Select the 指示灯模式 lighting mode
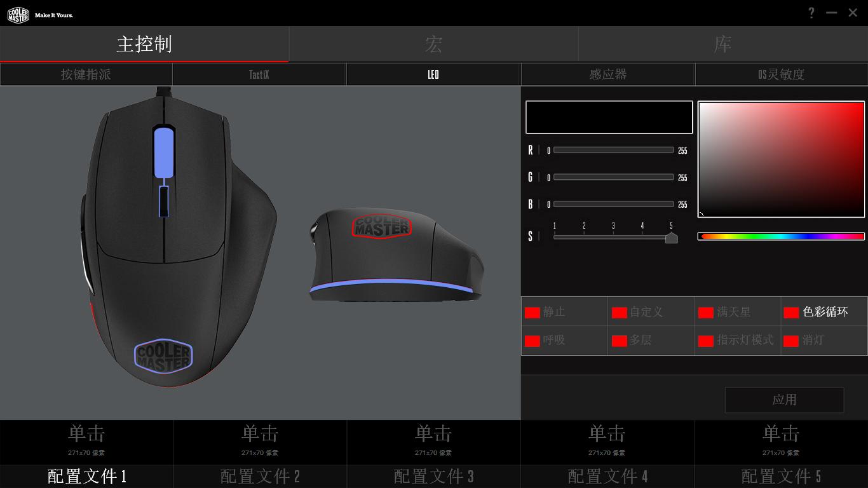 point(738,341)
